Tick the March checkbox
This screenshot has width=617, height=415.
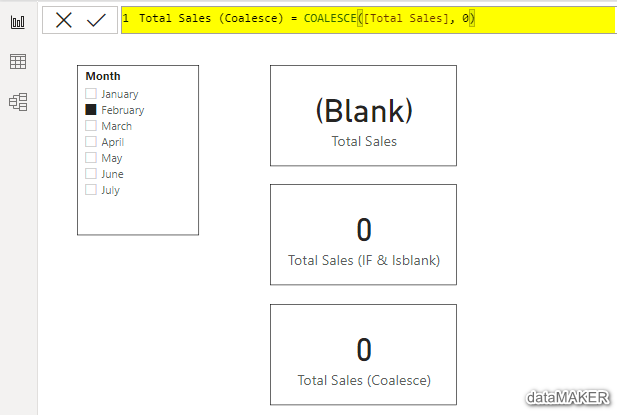pyautogui.click(x=91, y=126)
